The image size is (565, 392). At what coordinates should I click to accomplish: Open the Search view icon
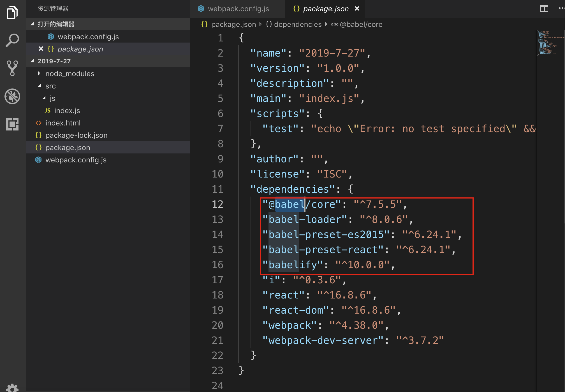12,40
